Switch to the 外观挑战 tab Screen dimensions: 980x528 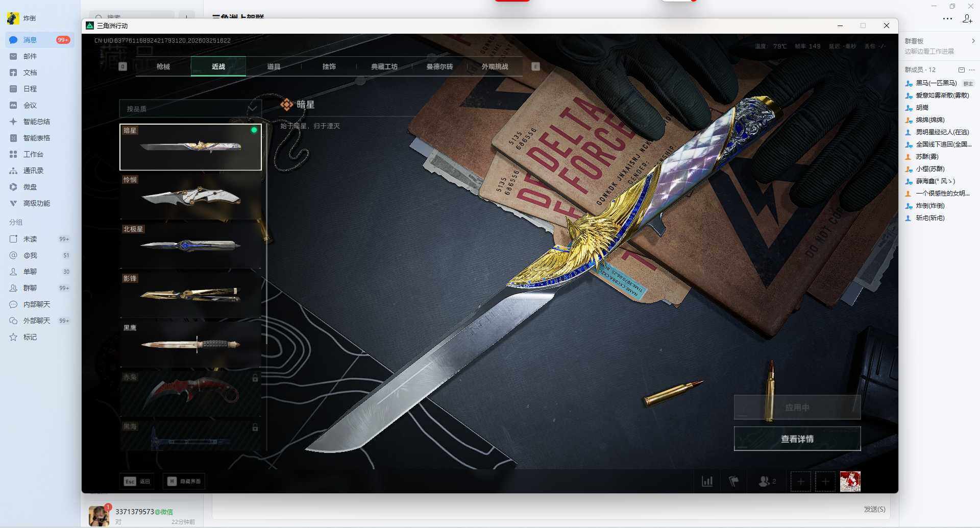(x=495, y=66)
